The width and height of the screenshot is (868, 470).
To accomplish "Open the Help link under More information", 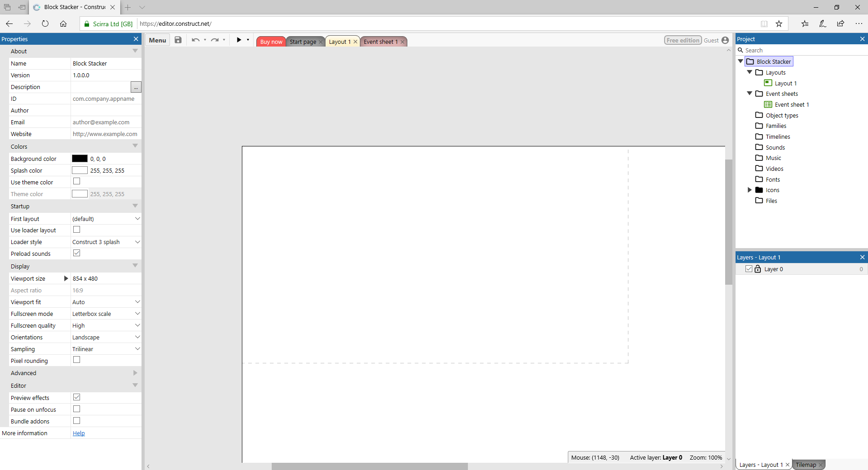I will tap(79, 433).
